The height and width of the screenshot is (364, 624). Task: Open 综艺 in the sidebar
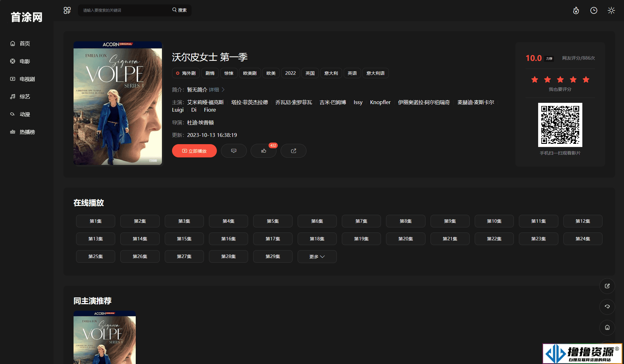pyautogui.click(x=20, y=97)
